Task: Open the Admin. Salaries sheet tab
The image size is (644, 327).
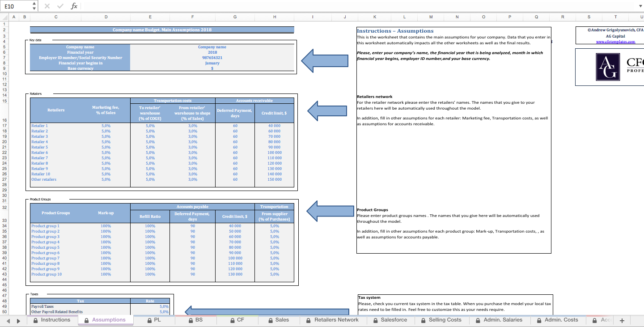Action: point(499,320)
